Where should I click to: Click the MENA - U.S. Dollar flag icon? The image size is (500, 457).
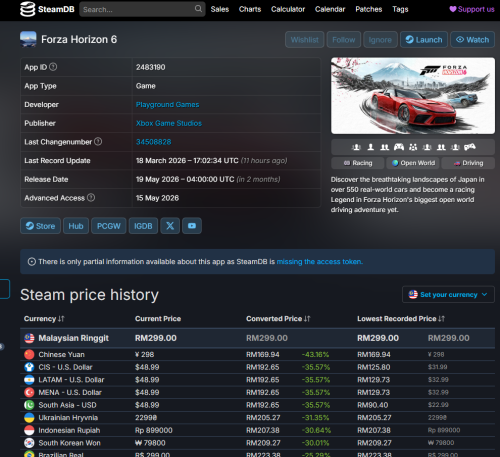(x=29, y=392)
